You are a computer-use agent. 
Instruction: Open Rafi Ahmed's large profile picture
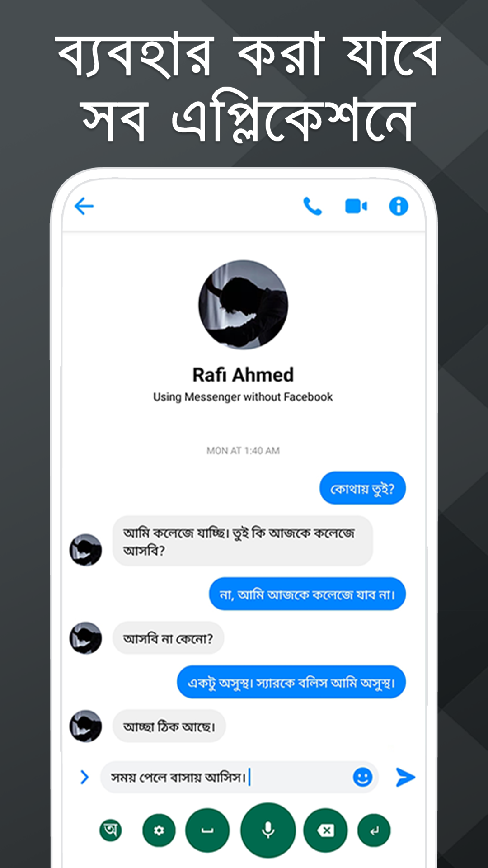pos(243,305)
